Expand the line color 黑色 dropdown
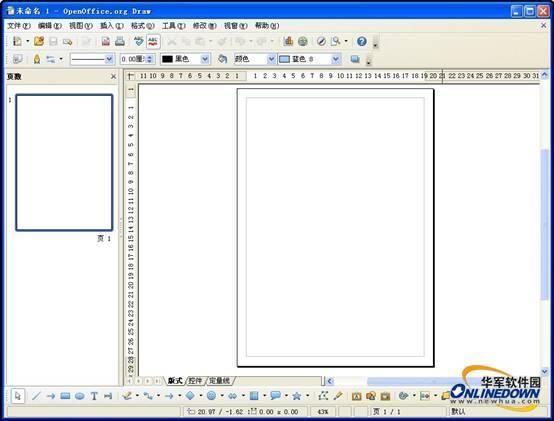The image size is (554, 421). pyautogui.click(x=205, y=59)
